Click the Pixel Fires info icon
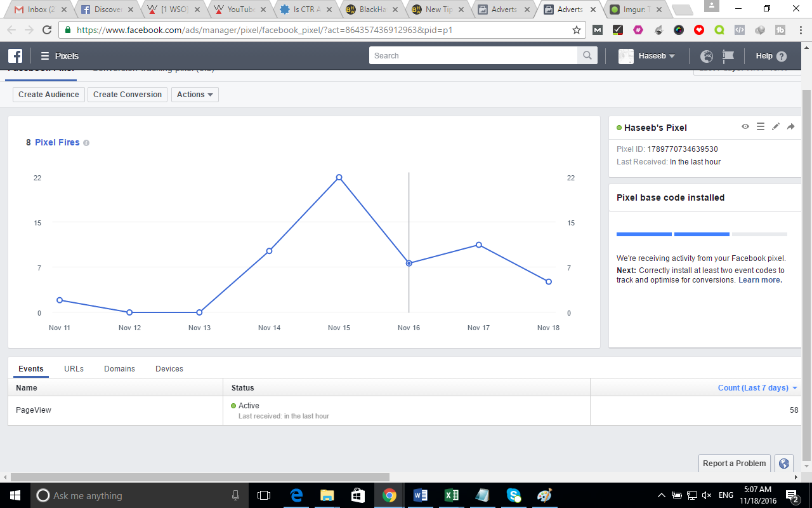Image resolution: width=812 pixels, height=508 pixels. [86, 143]
